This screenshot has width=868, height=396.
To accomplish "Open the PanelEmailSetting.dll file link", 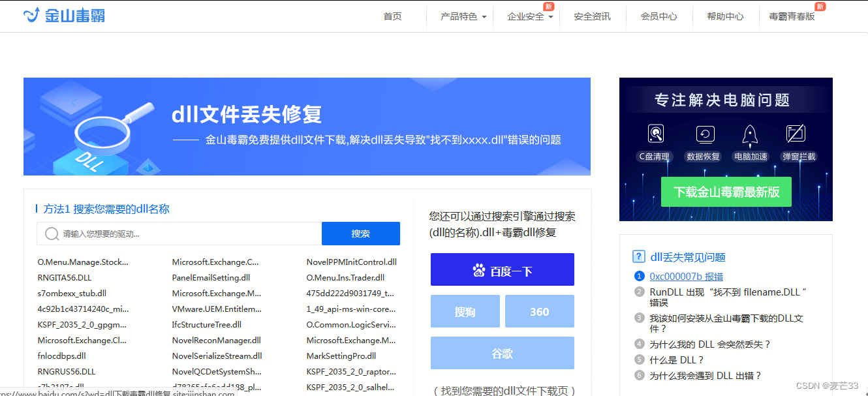I will [211, 278].
